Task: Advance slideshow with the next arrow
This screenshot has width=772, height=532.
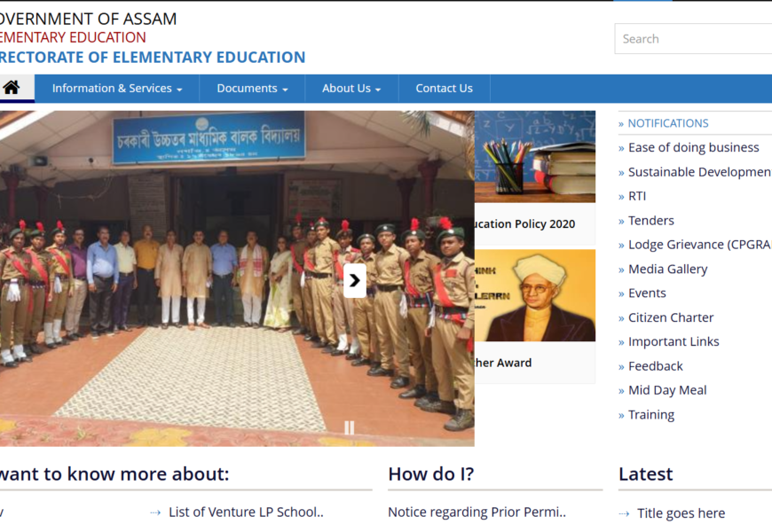Action: click(x=354, y=281)
